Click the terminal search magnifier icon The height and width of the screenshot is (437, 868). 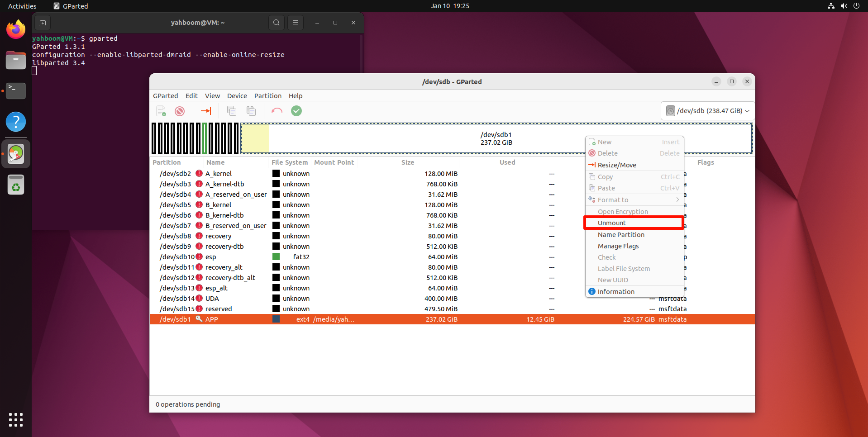tap(276, 23)
